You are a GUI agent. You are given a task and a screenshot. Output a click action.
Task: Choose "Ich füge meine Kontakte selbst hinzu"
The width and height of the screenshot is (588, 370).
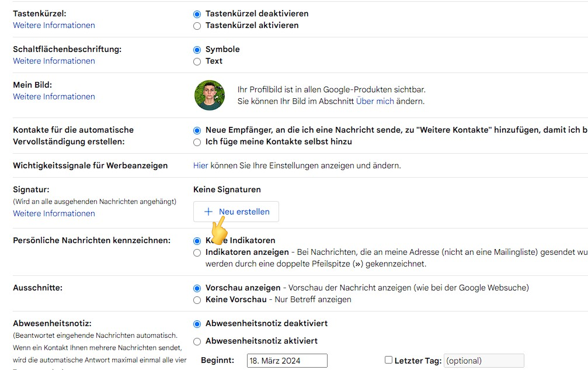pyautogui.click(x=197, y=142)
